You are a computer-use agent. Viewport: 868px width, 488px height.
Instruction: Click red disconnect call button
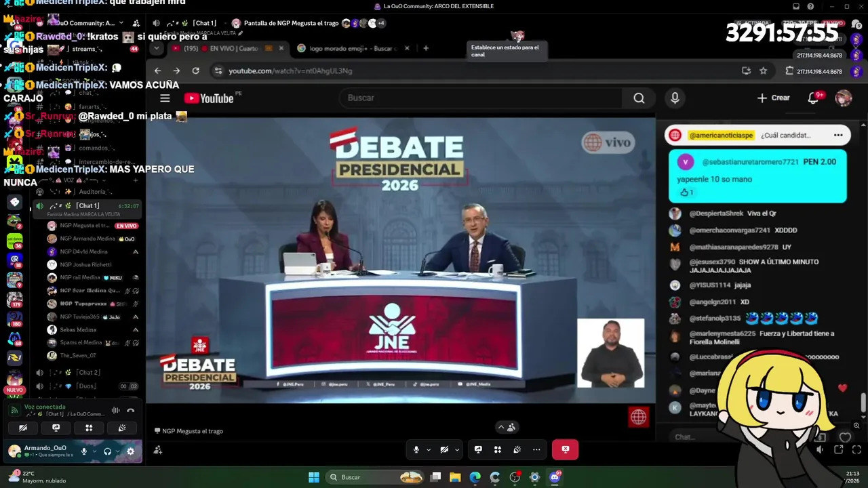coord(565,449)
